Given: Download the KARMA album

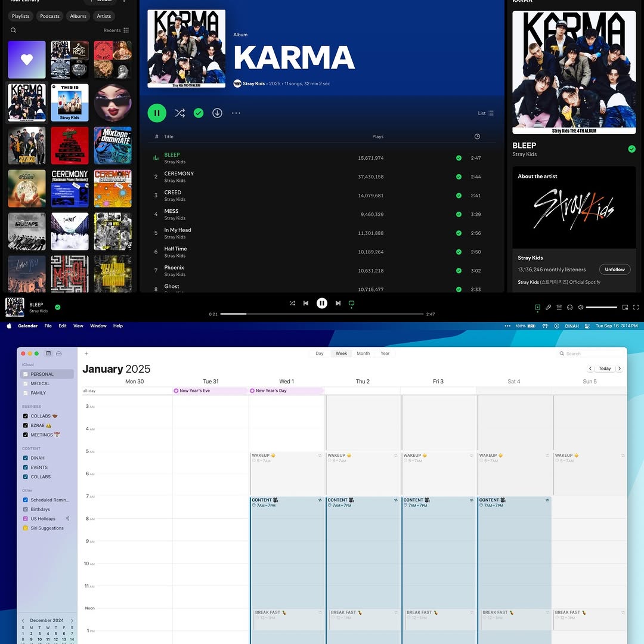Looking at the screenshot, I should coord(217,113).
